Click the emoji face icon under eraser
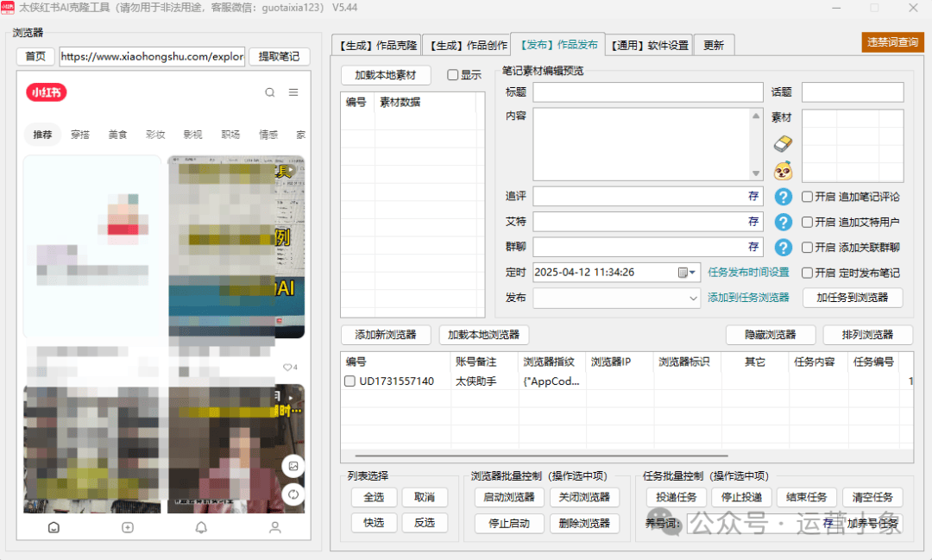 click(x=783, y=171)
